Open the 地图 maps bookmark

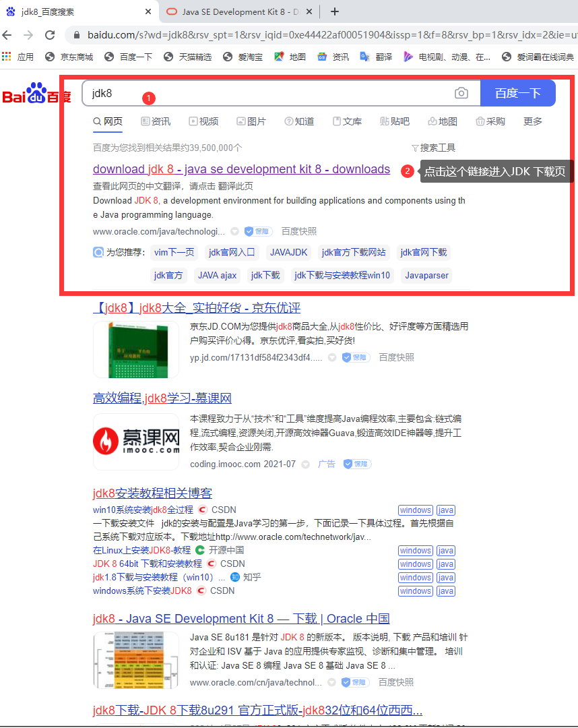[290, 57]
